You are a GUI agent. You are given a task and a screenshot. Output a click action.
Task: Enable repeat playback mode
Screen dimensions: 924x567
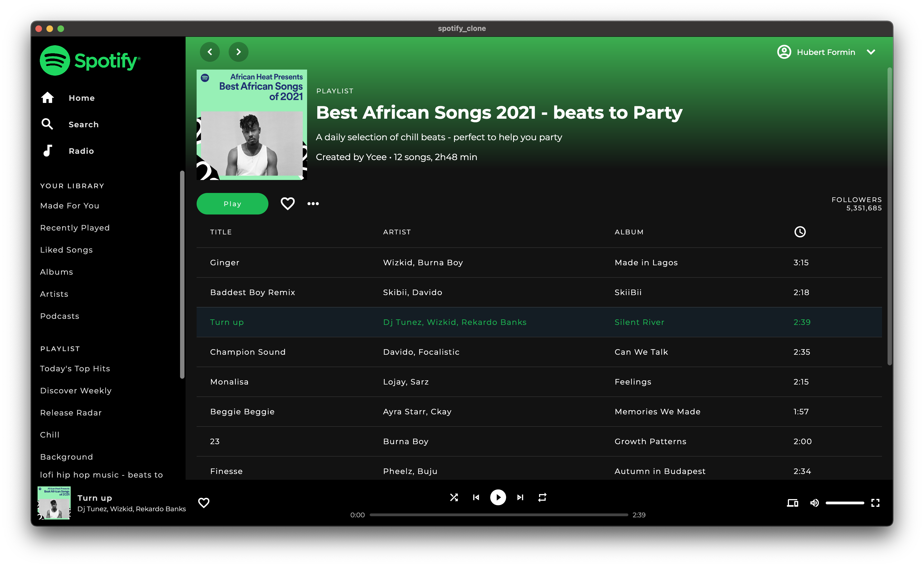click(541, 497)
